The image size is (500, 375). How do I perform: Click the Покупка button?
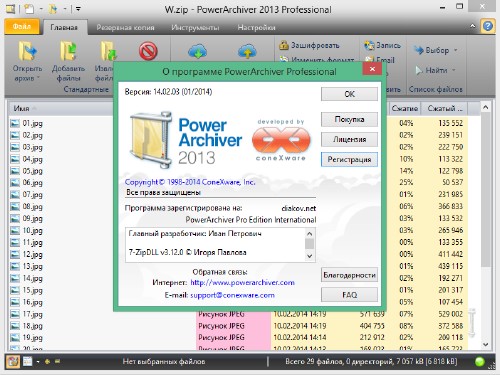tap(349, 119)
